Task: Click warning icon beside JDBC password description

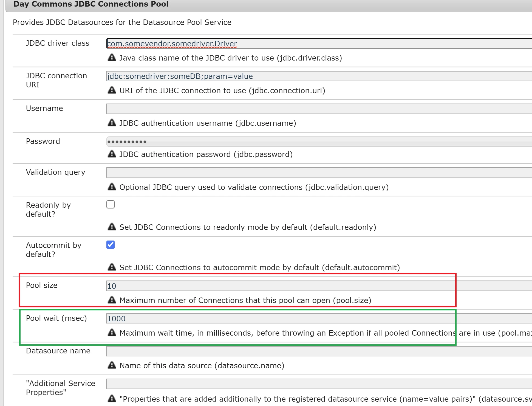Action: (112, 154)
